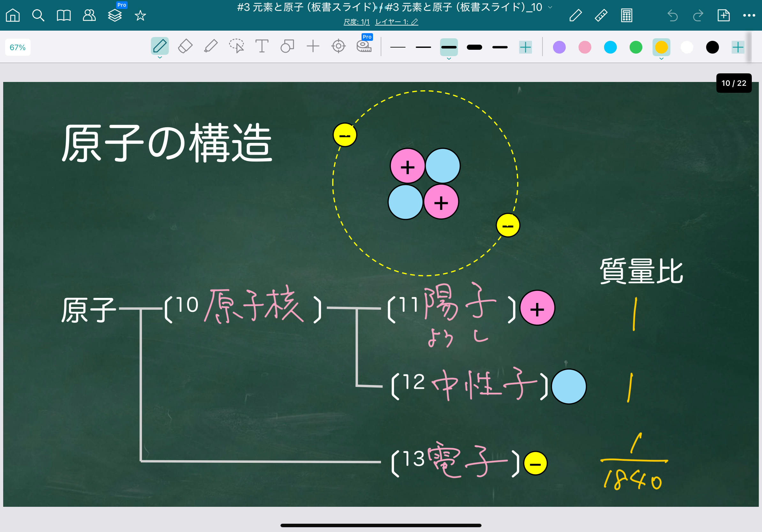Toggle the ruler tool in header
762x532 pixels.
click(601, 15)
